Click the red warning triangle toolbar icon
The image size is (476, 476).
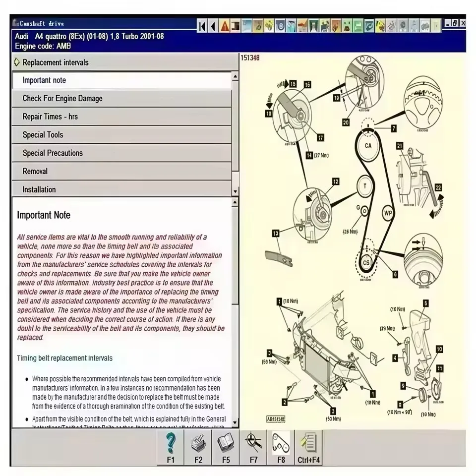coord(225,26)
